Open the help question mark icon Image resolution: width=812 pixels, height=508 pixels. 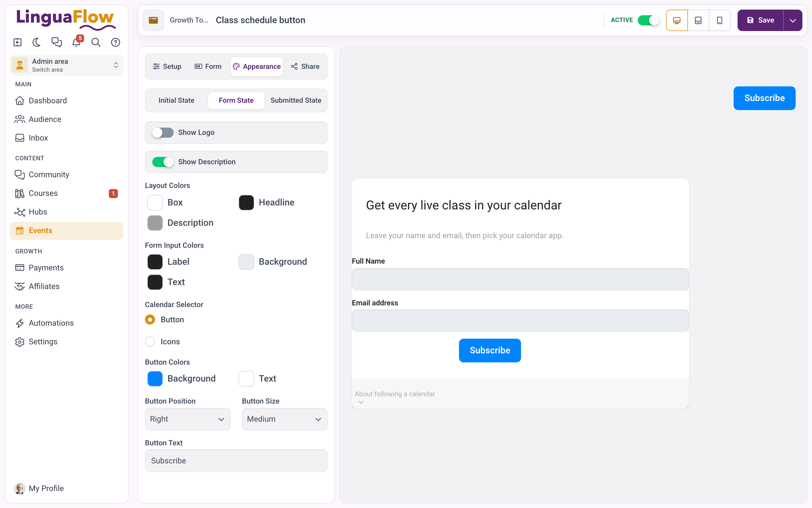115,42
